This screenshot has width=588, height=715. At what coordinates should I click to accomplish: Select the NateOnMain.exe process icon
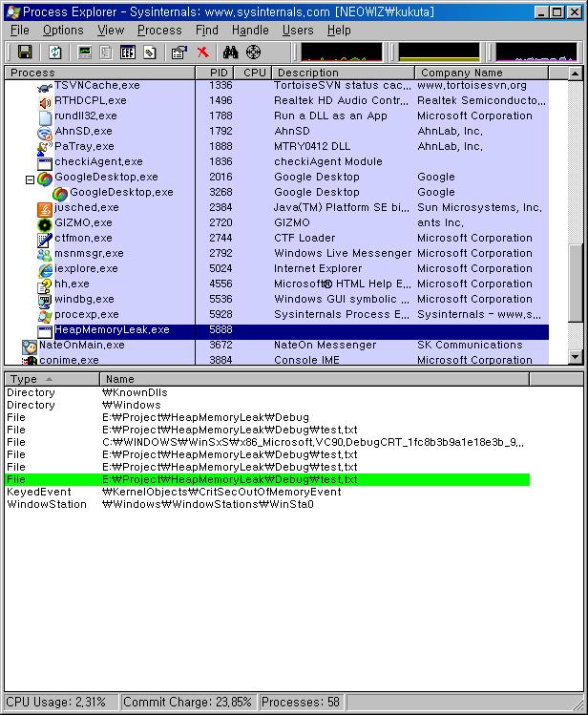pos(30,347)
